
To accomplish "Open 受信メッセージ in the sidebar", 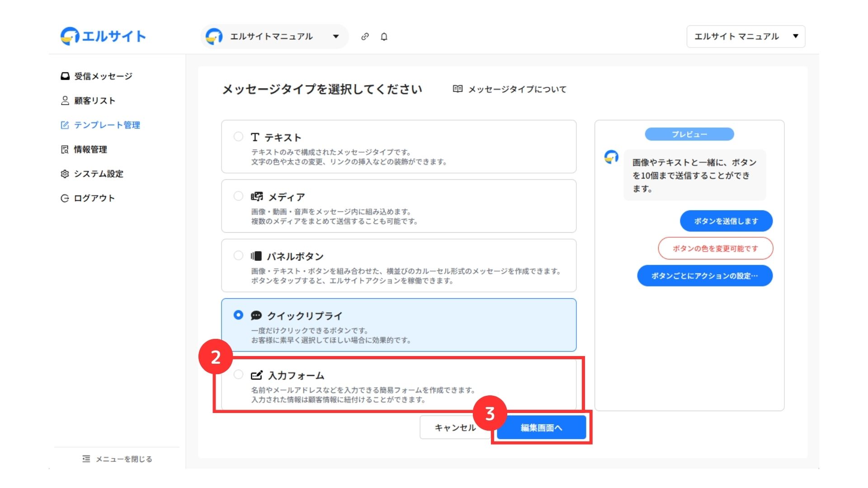I will coord(103,76).
